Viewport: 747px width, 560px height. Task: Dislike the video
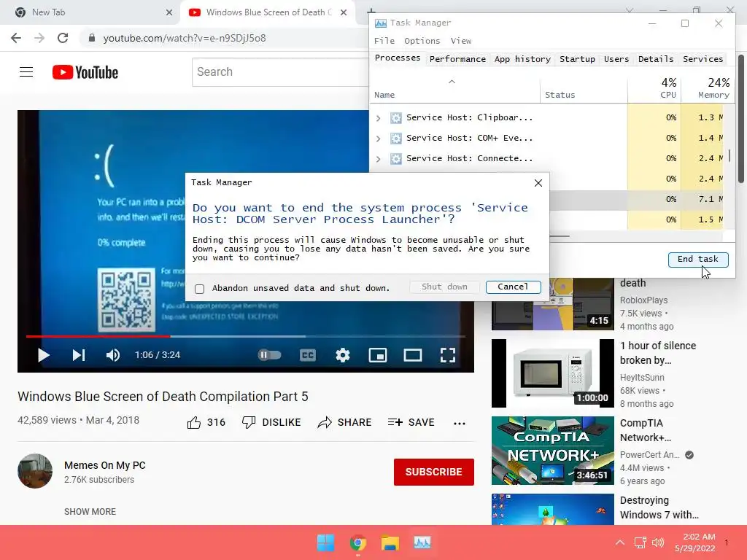coord(271,422)
